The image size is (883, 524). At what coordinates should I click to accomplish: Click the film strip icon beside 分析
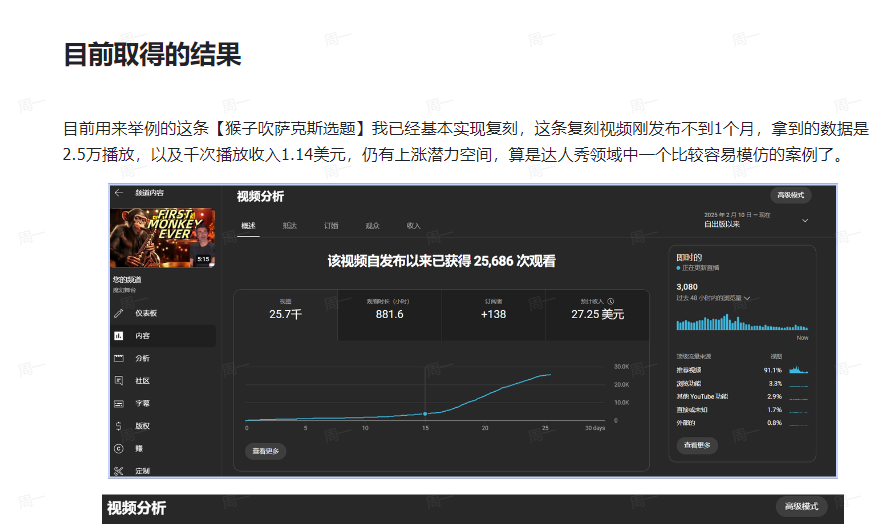coord(118,359)
